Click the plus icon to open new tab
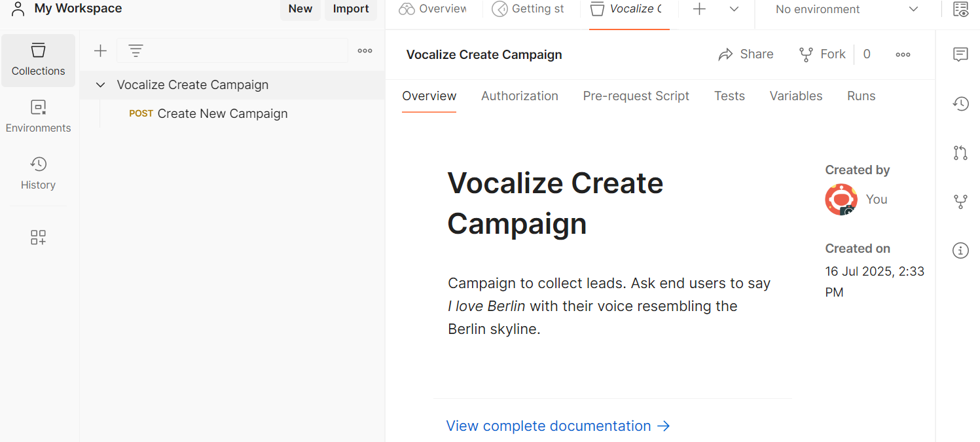 [700, 9]
